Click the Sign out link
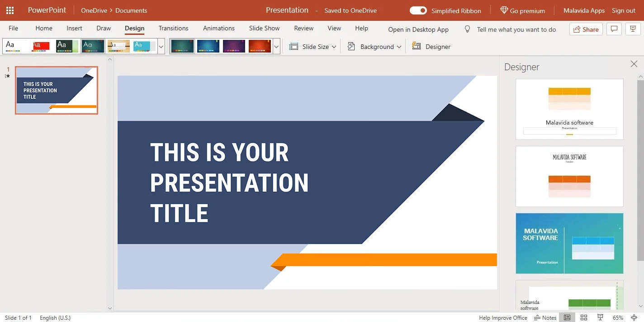The image size is (644, 322). (x=624, y=10)
